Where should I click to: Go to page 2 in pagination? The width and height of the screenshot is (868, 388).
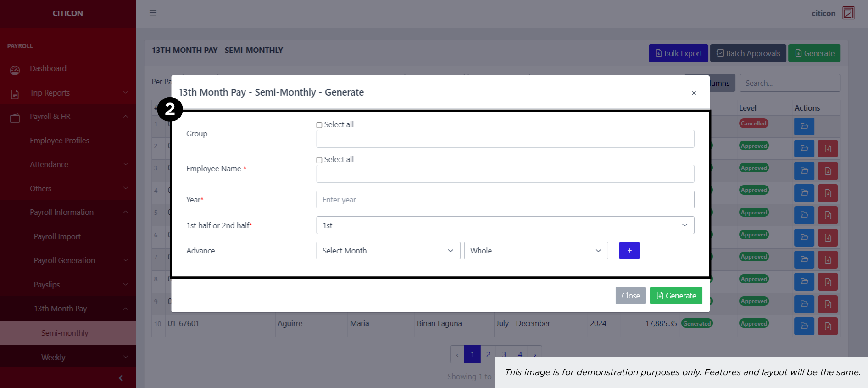[x=488, y=354]
